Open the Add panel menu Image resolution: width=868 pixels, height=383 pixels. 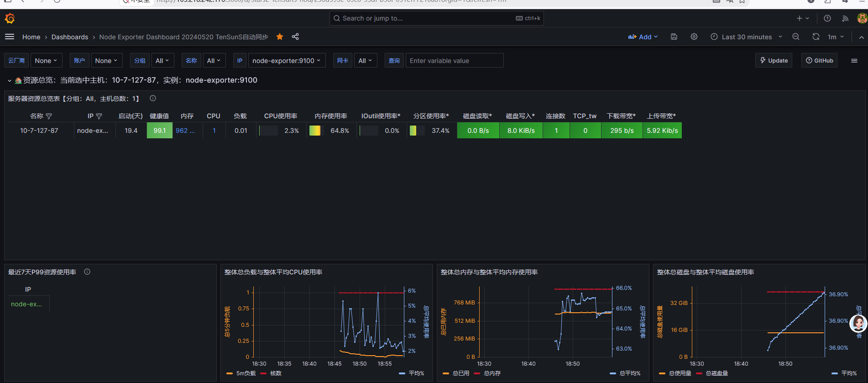(x=643, y=37)
